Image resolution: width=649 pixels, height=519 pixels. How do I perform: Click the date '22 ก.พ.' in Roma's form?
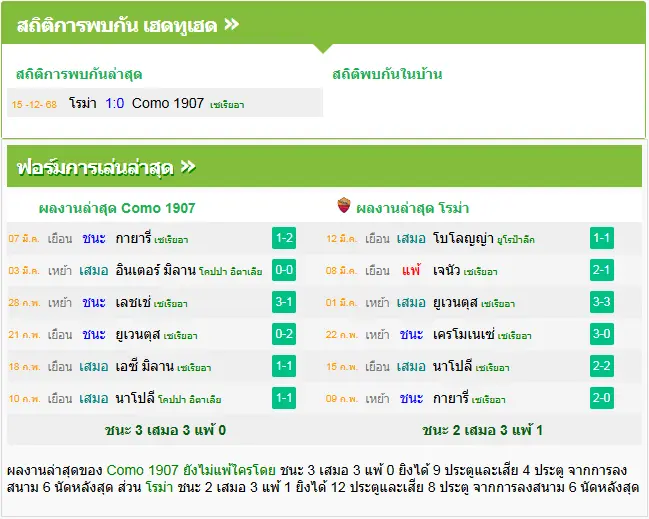(x=341, y=334)
